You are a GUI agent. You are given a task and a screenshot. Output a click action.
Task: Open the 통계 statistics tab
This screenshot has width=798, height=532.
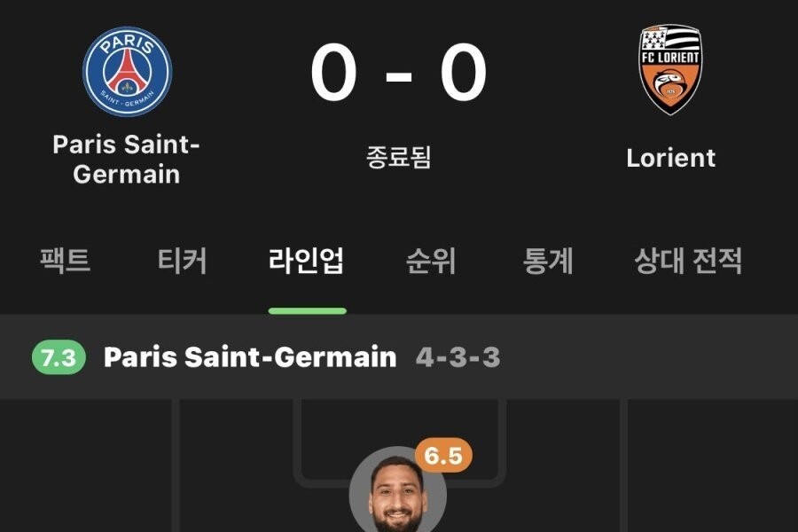pos(548,261)
